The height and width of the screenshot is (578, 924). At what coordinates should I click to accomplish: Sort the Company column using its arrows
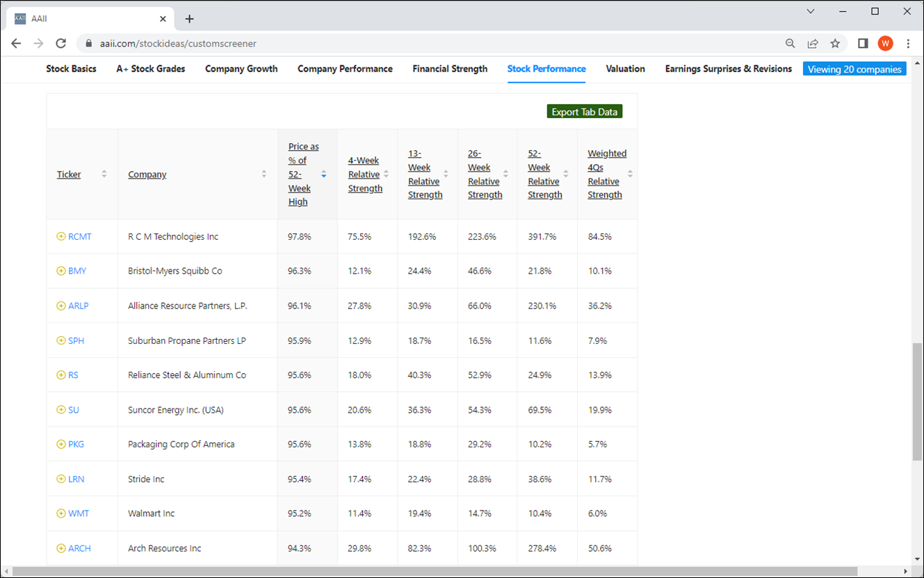264,174
